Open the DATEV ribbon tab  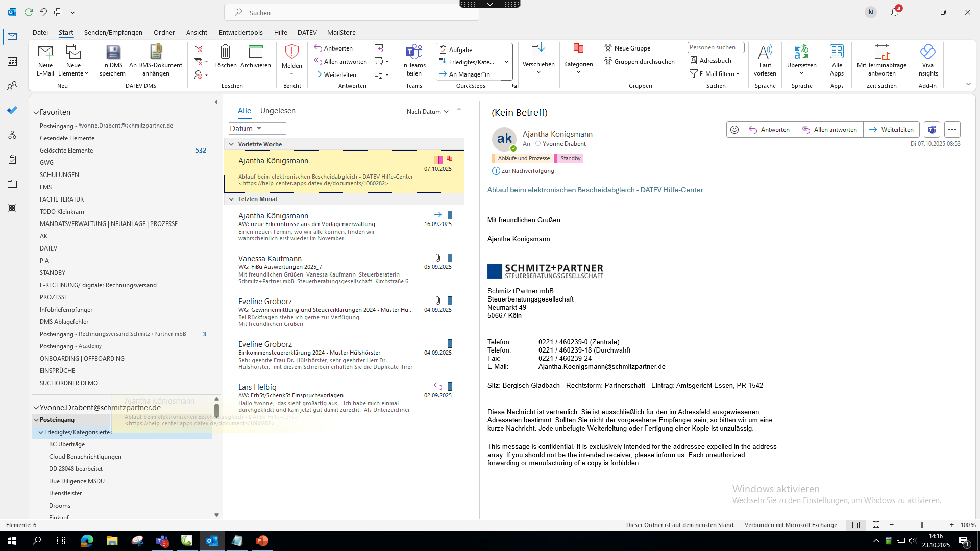click(x=307, y=32)
